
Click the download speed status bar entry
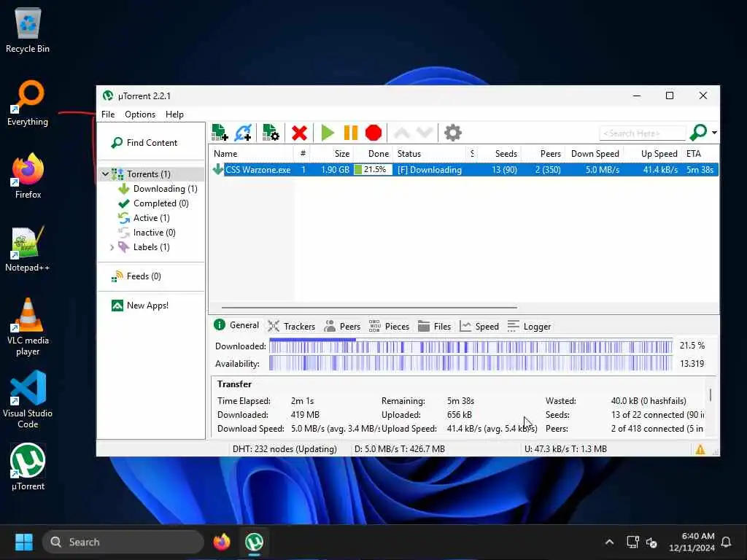400,449
